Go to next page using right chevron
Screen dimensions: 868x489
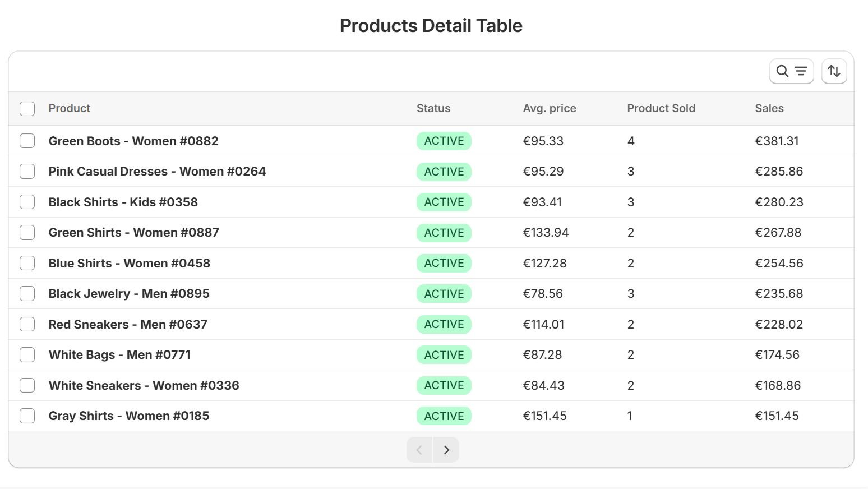pos(446,449)
